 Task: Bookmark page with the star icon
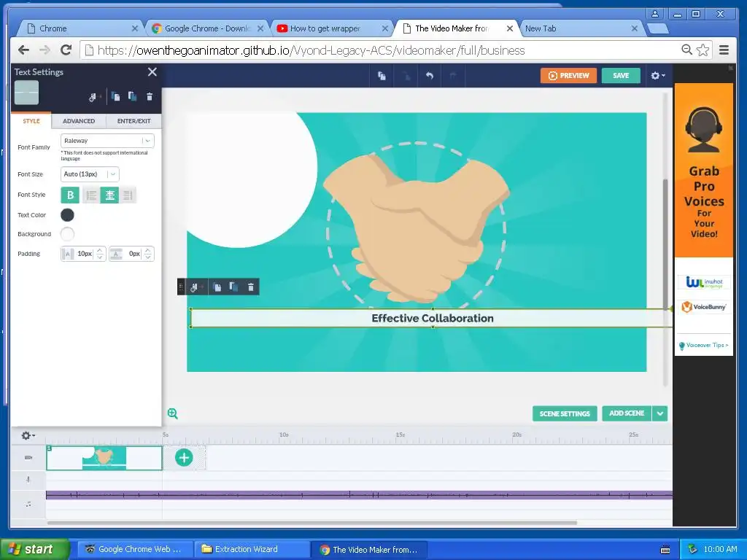pos(703,50)
